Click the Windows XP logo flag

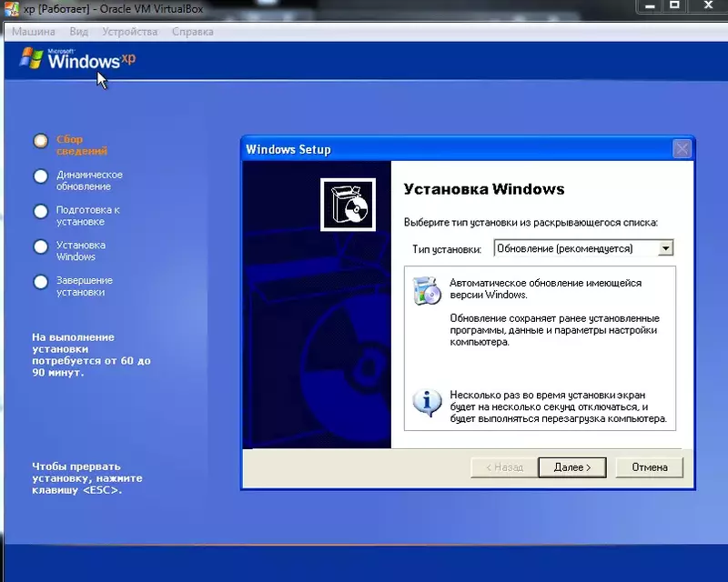point(32,58)
